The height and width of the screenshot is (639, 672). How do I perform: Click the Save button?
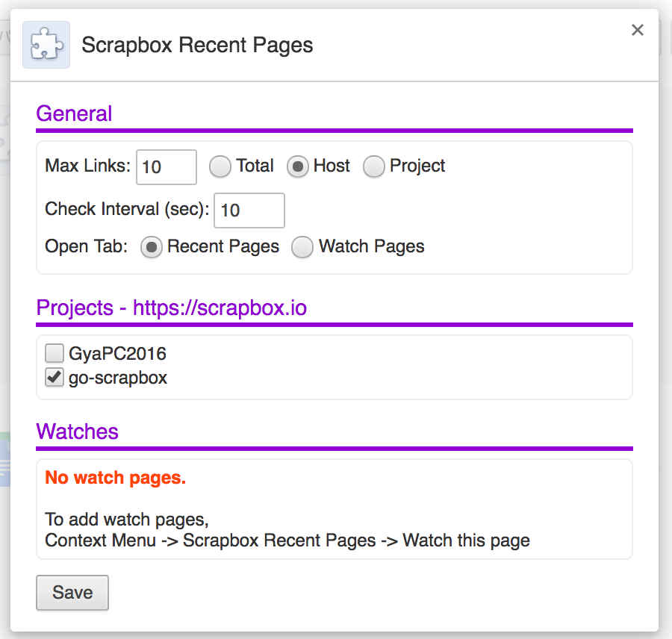(72, 593)
